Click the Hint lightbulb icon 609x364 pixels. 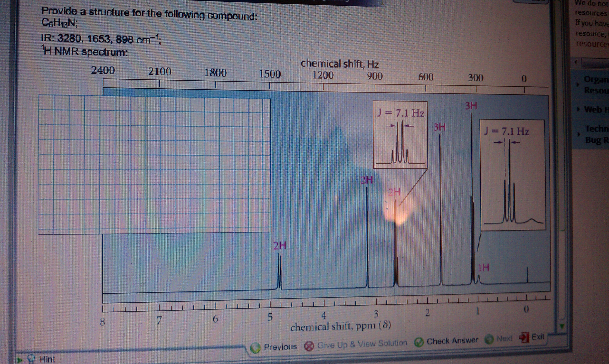(31, 359)
